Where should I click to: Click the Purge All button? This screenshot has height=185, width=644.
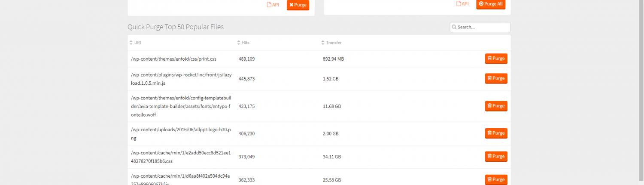(491, 4)
